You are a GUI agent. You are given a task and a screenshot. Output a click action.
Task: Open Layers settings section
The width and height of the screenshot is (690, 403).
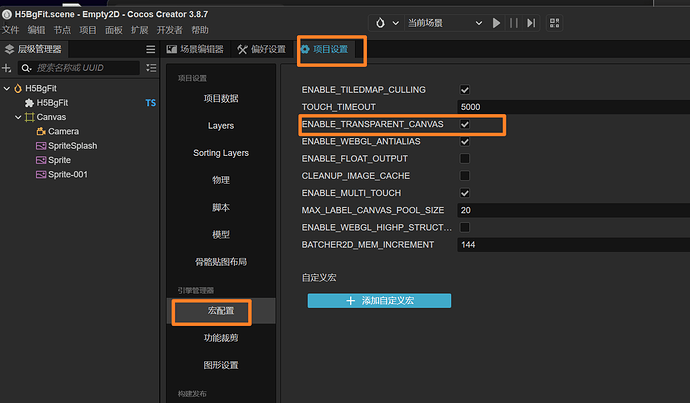coord(221,126)
